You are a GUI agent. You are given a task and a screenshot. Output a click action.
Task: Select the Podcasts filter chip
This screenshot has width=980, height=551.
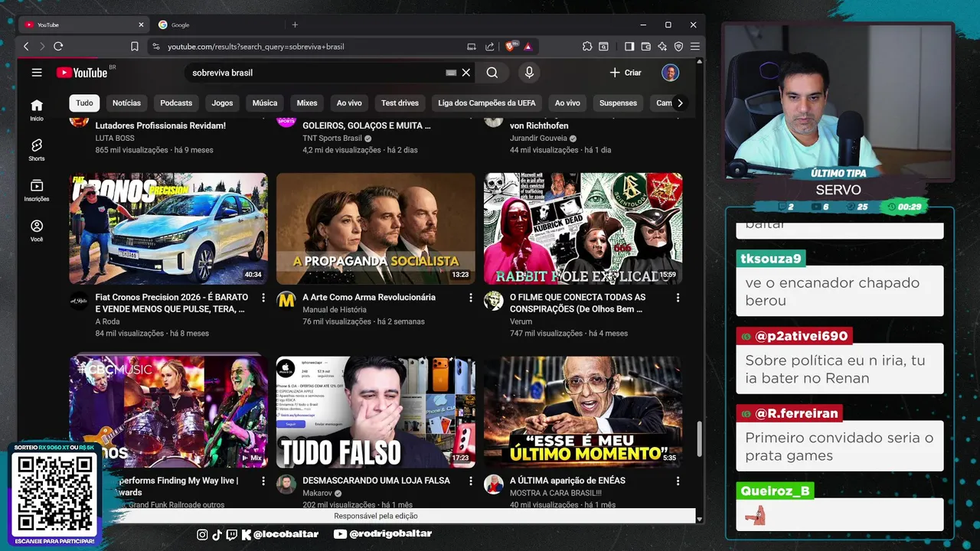tap(176, 103)
